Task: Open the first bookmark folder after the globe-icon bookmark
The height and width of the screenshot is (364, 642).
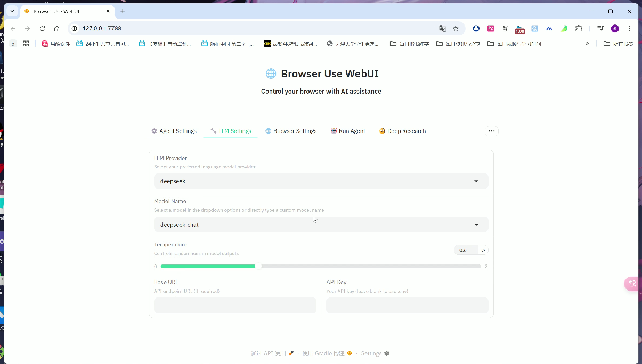Action: pyautogui.click(x=410, y=44)
